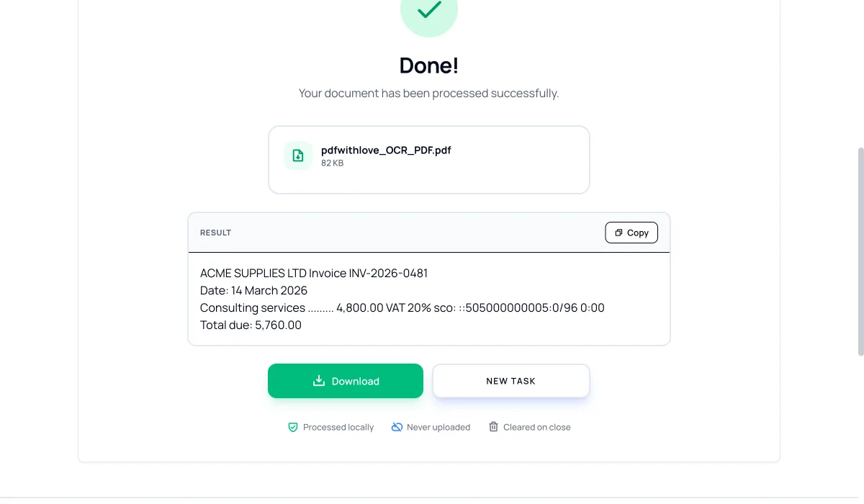Click the download arrow icon
This screenshot has width=864, height=504.
point(319,381)
